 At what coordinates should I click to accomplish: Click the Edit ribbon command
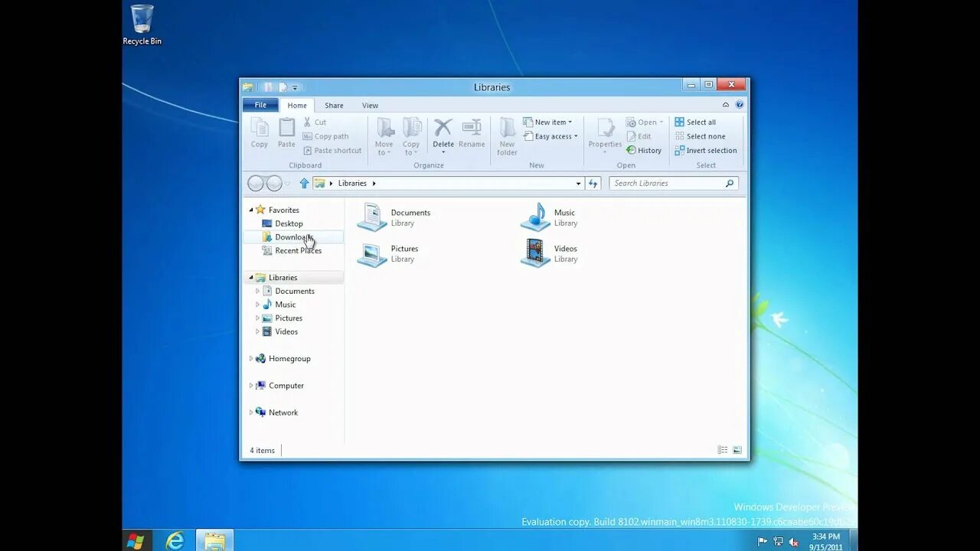point(639,136)
